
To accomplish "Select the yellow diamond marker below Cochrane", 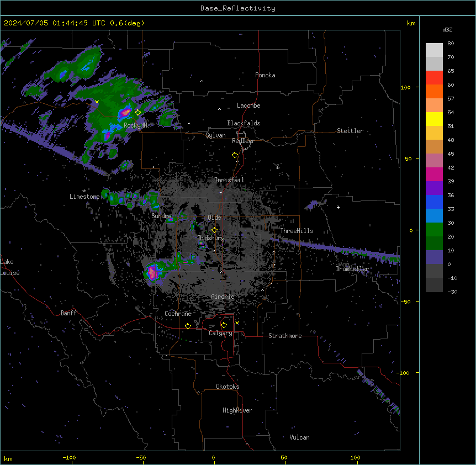I will tap(188, 326).
